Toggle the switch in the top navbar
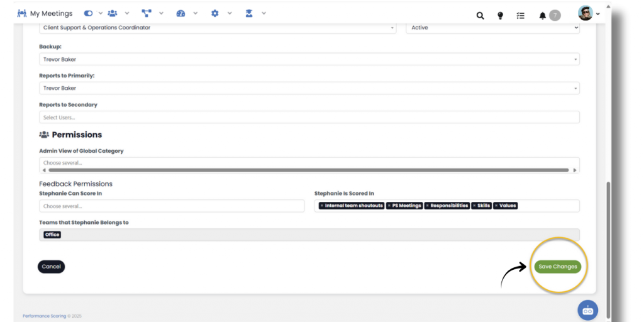The width and height of the screenshot is (644, 322). [x=88, y=13]
